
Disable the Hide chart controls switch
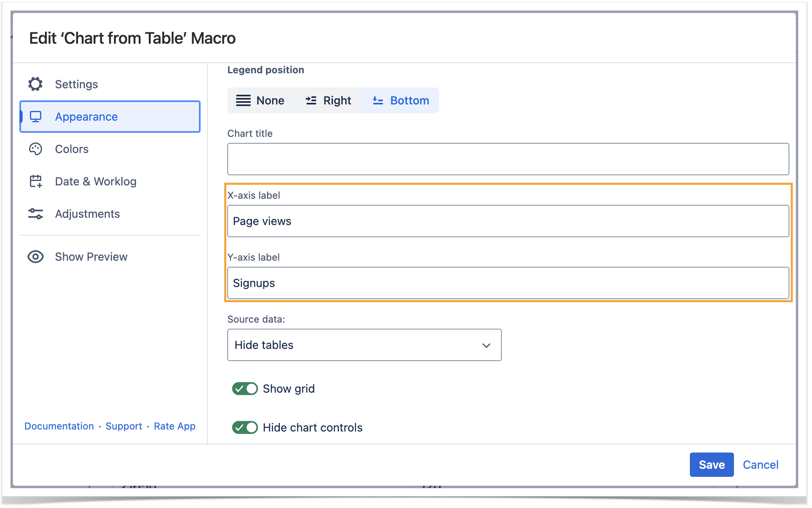point(245,427)
